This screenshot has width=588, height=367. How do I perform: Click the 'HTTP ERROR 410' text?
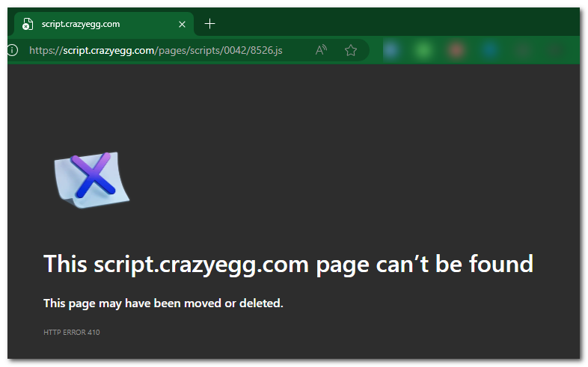72,332
